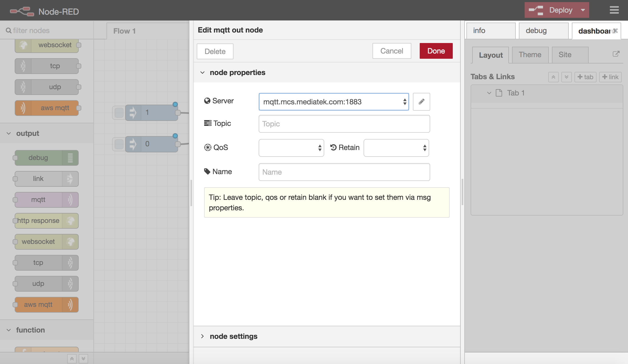Add a new dashboard tab

coord(585,77)
